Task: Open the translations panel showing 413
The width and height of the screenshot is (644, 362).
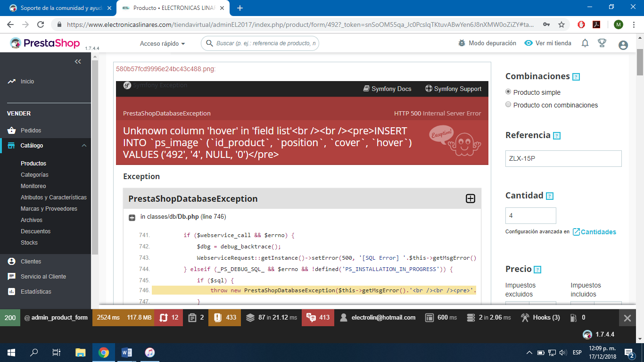Action: (x=318, y=318)
